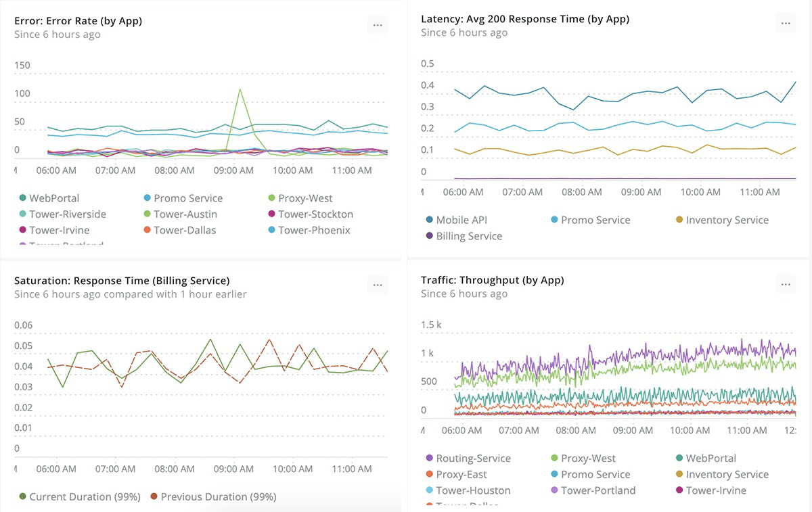Click the 0.06 y-axis label on Saturation chart

pos(24,325)
